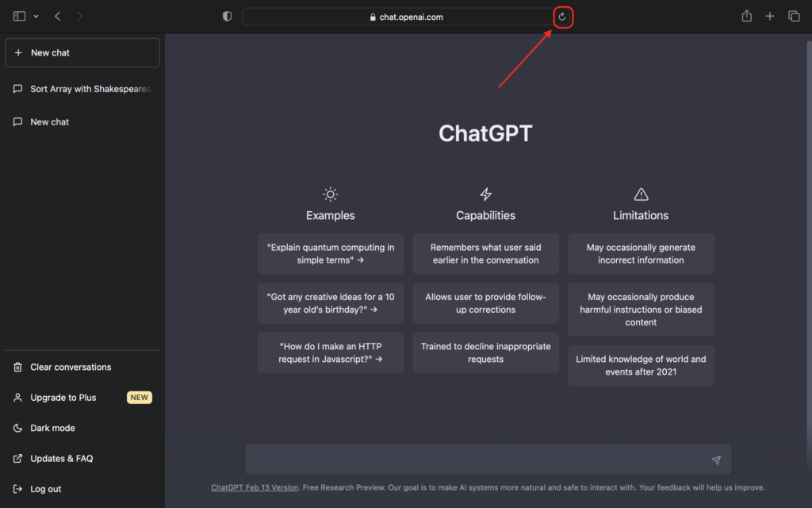Open the second New chat conversation
This screenshot has width=812, height=508.
coord(50,122)
